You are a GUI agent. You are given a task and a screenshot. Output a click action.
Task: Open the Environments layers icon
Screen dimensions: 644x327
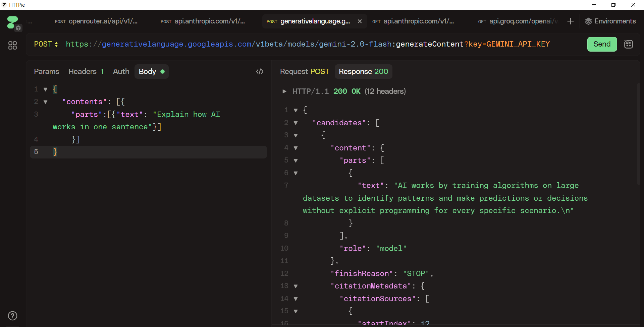(588, 21)
